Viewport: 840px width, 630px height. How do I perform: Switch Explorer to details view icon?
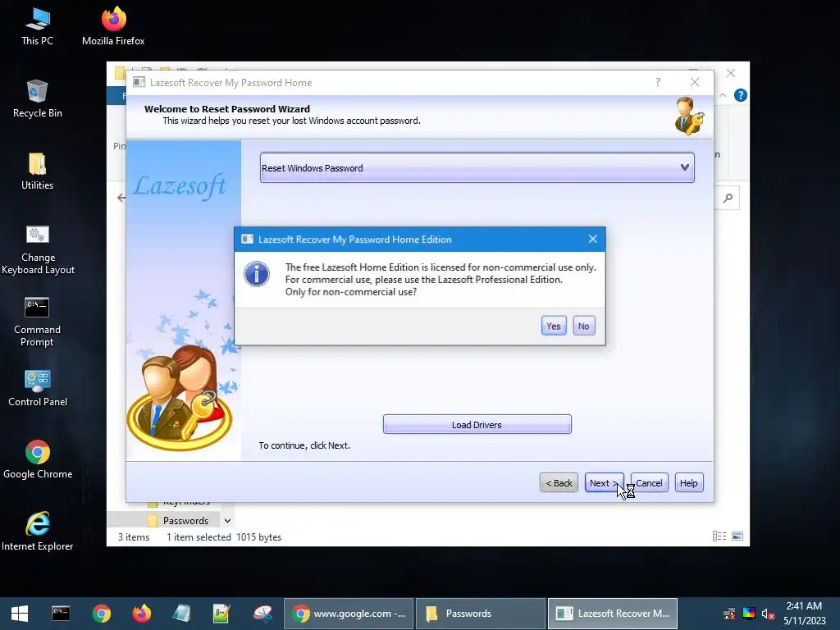click(x=719, y=536)
